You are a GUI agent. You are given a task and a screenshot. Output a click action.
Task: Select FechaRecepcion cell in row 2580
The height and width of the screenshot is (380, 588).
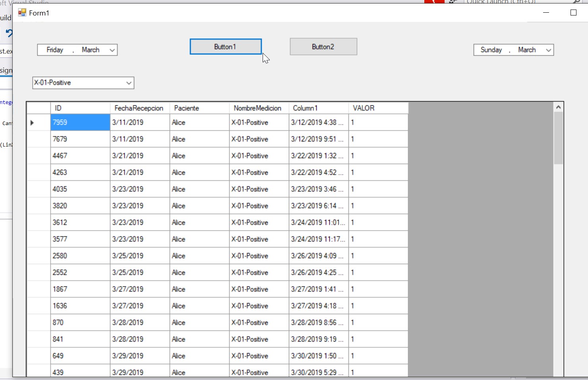[x=140, y=256]
